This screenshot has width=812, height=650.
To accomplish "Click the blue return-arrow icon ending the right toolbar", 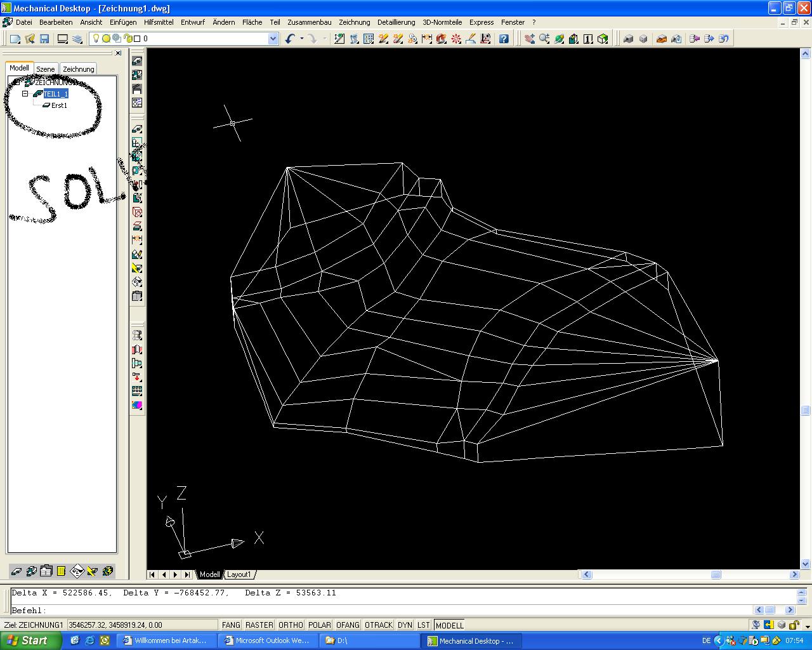I will click(x=724, y=39).
